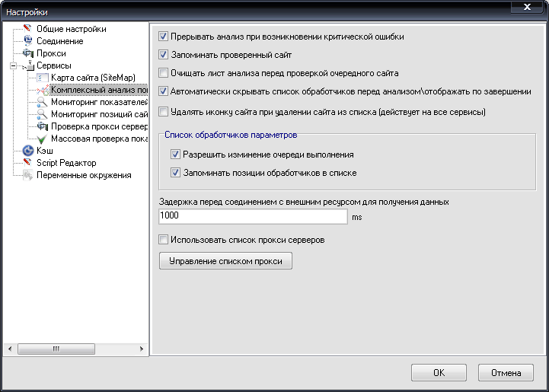Collapse the Сервисы tree node

[13, 66]
